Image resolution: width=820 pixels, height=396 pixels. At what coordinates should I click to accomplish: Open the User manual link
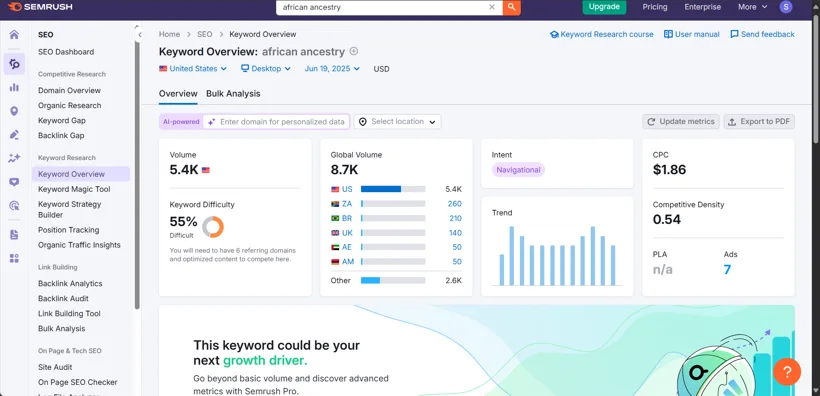pyautogui.click(x=691, y=34)
